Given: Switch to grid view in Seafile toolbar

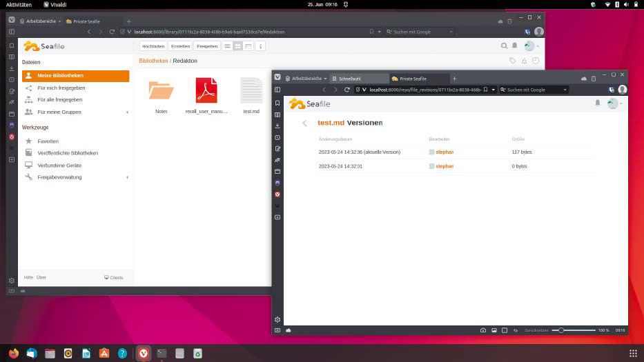Looking at the screenshot, I should tap(238, 46).
